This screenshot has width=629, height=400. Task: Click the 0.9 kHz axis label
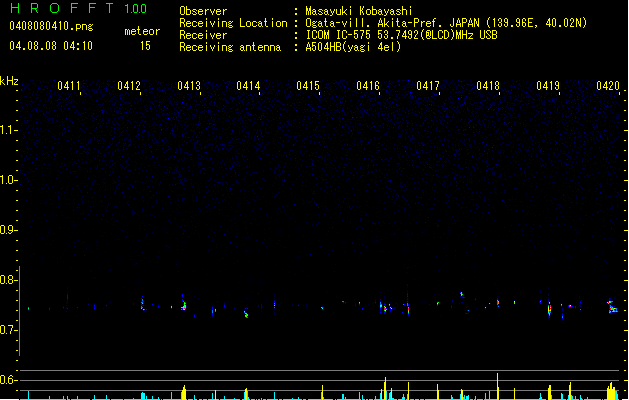tap(7, 230)
